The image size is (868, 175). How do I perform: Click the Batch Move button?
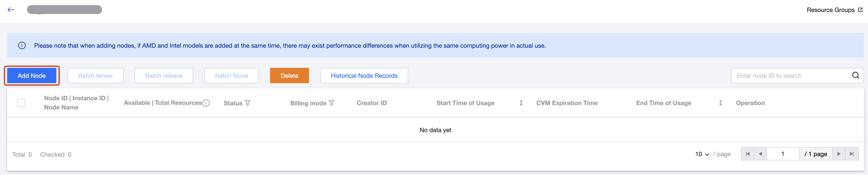[x=232, y=76]
